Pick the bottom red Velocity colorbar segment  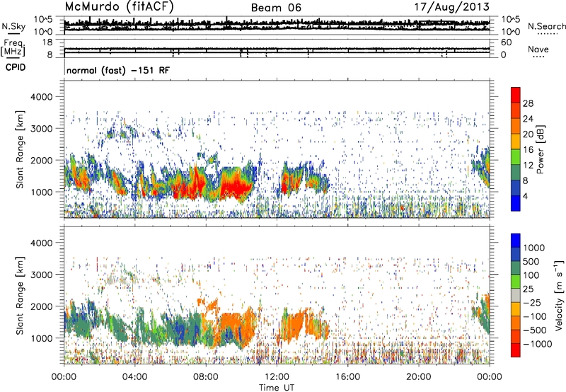click(x=516, y=350)
